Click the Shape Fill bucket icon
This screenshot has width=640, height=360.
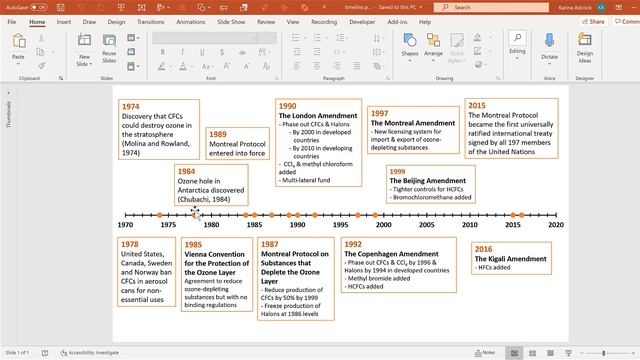(478, 38)
